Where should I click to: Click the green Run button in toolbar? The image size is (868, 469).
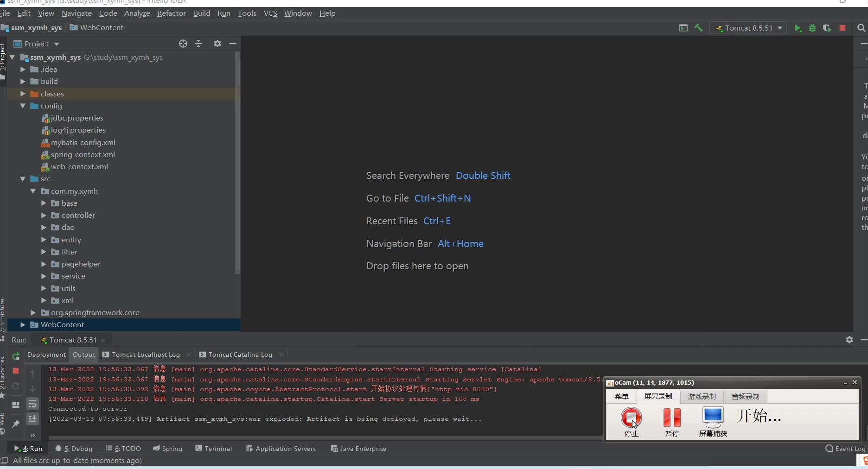click(798, 28)
